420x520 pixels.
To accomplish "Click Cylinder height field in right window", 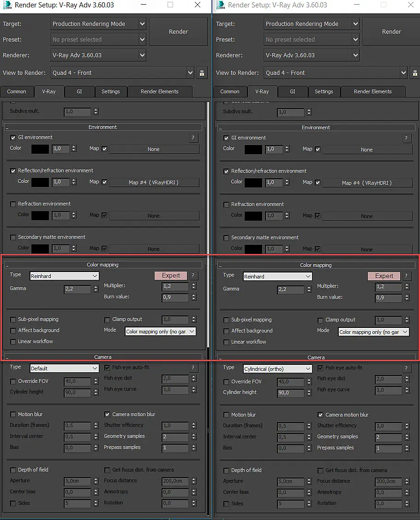I will [291, 393].
